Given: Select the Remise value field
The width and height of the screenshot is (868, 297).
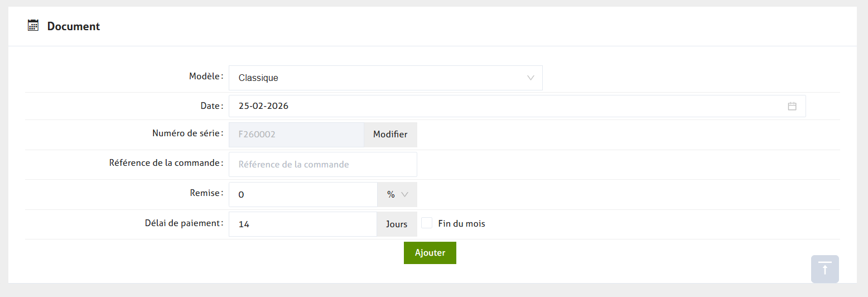Looking at the screenshot, I should click(303, 194).
